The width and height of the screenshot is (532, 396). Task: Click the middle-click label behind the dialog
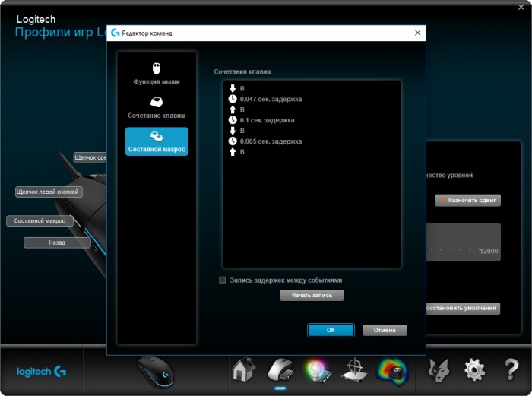90,157
